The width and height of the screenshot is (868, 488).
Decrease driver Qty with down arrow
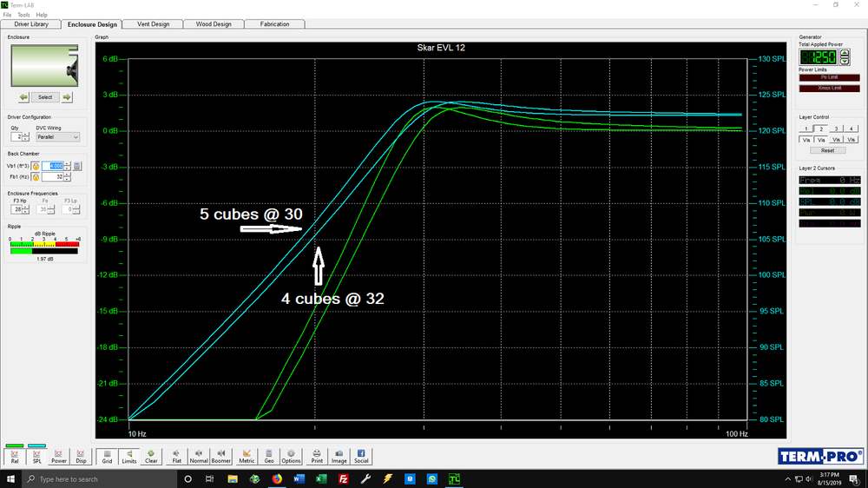click(x=25, y=139)
